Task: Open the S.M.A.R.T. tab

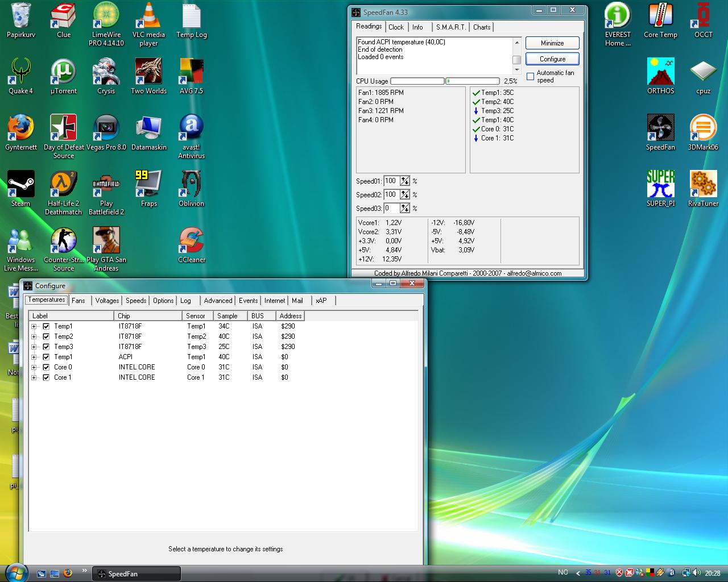Action: click(x=450, y=27)
